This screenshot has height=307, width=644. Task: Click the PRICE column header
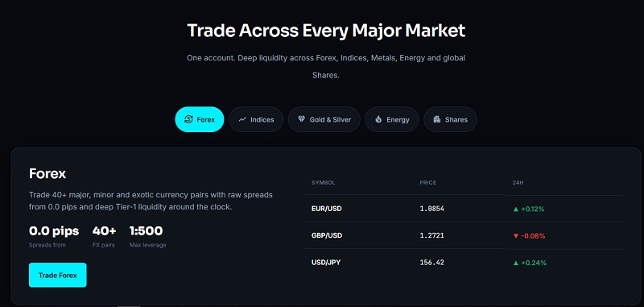428,182
